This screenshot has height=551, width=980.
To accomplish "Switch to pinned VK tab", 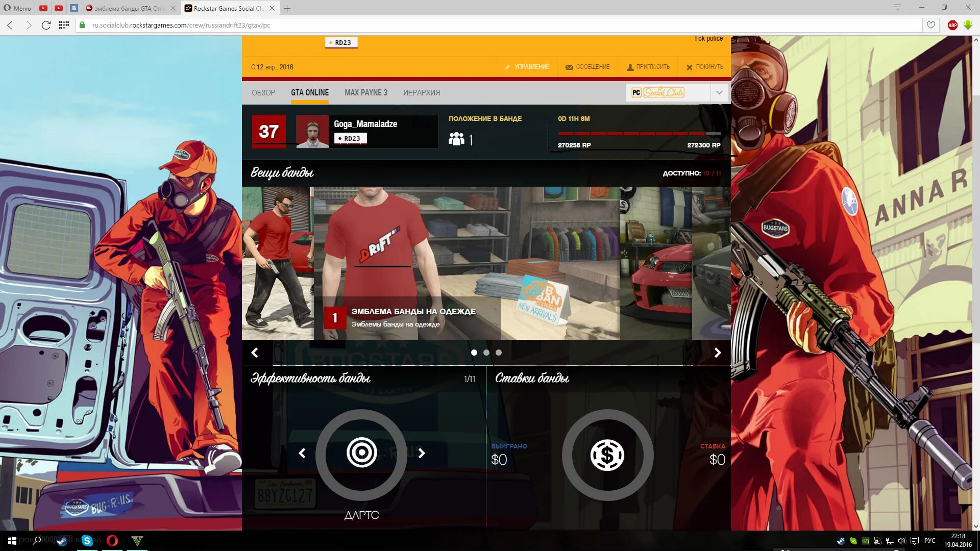I will tap(74, 8).
